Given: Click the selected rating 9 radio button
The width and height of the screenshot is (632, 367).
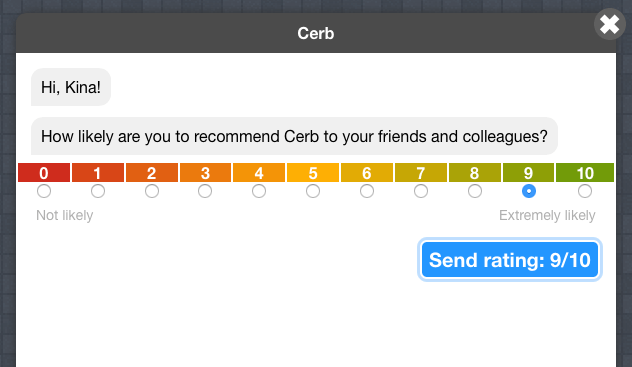Looking at the screenshot, I should pos(529,191).
